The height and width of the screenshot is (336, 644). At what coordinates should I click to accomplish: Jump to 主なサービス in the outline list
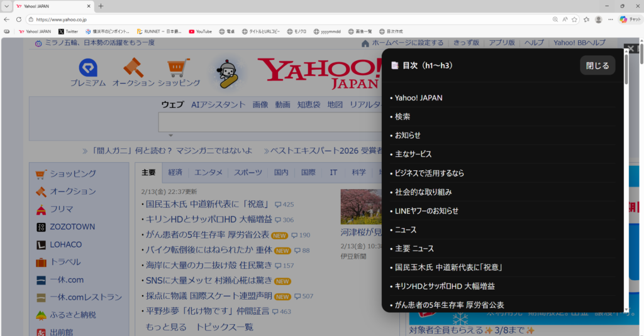tap(413, 154)
